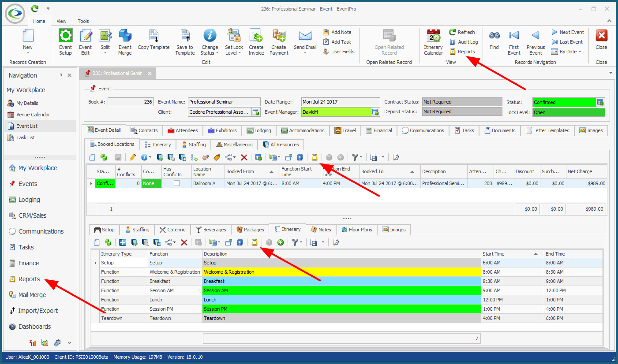Jump to Next Event
The height and width of the screenshot is (364, 618).
[x=568, y=32]
